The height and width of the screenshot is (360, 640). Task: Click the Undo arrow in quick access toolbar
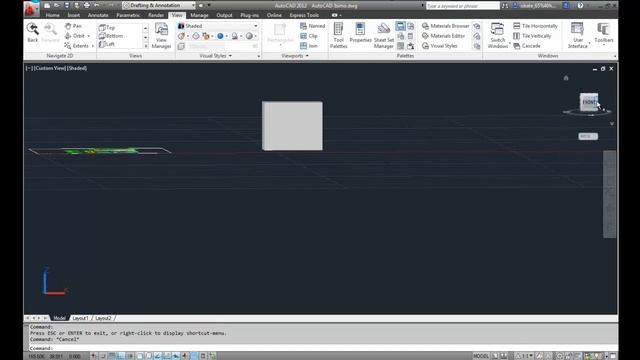pos(97,5)
